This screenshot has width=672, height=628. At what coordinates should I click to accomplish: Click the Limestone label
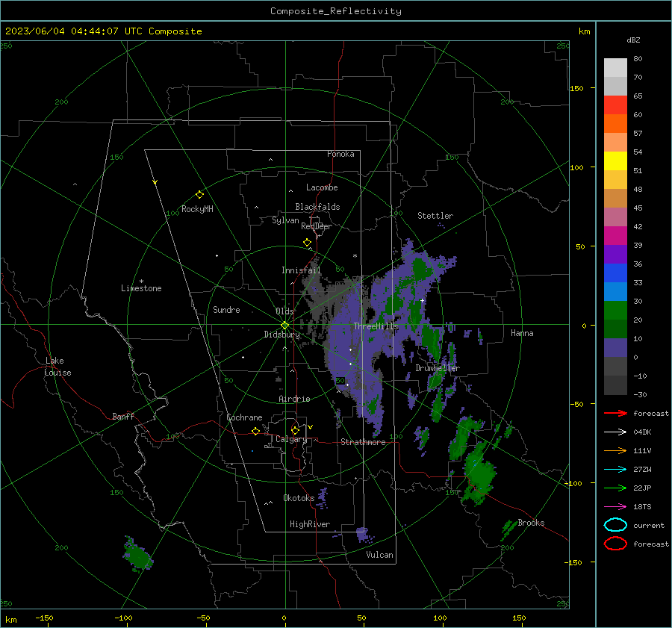point(141,288)
